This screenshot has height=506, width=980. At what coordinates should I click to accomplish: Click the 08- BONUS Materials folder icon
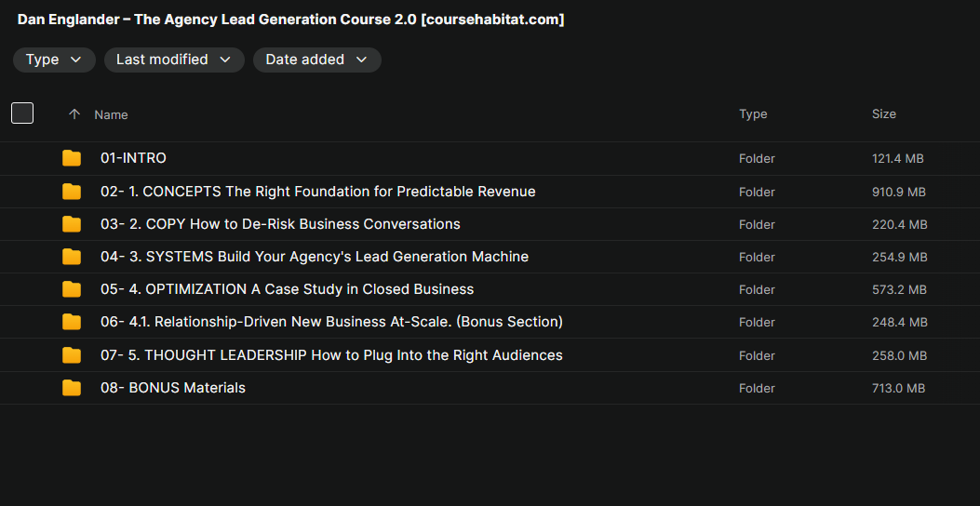click(72, 388)
